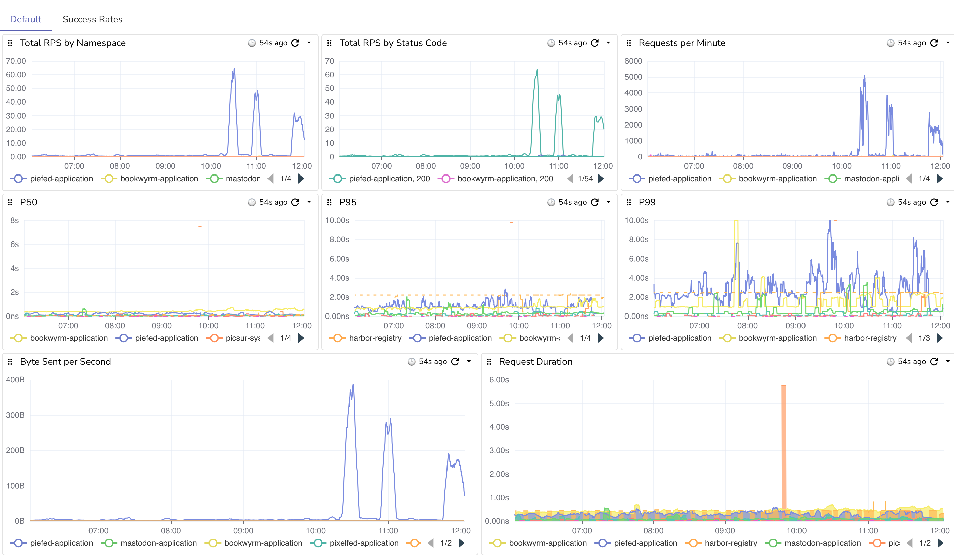Open the Total RPS by Namespace options dropdown

click(309, 43)
